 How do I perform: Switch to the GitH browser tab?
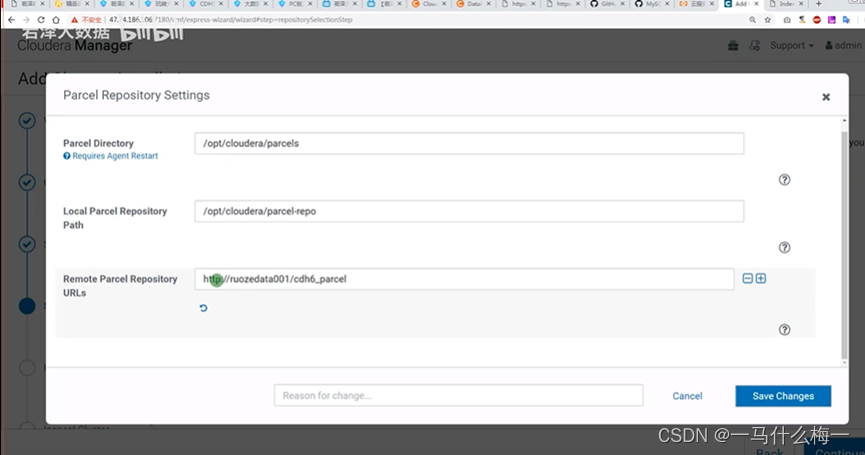tap(605, 4)
